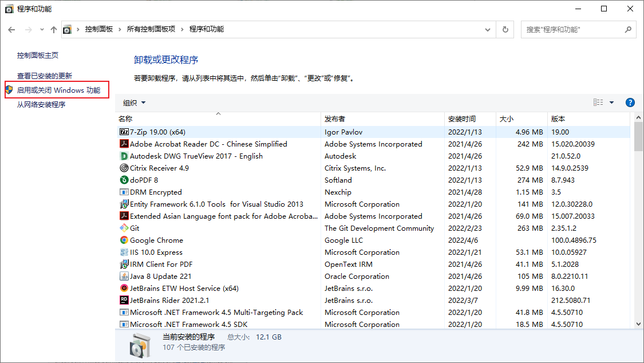Open the recent locations dropdown arrow

(42, 30)
